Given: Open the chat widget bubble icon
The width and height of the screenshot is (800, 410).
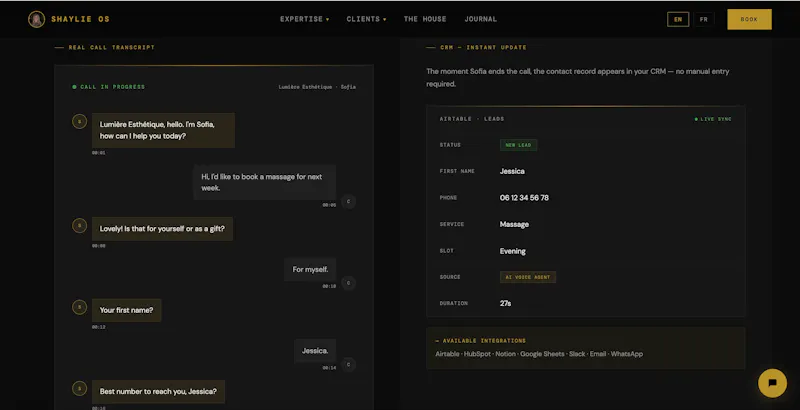Looking at the screenshot, I should (772, 383).
